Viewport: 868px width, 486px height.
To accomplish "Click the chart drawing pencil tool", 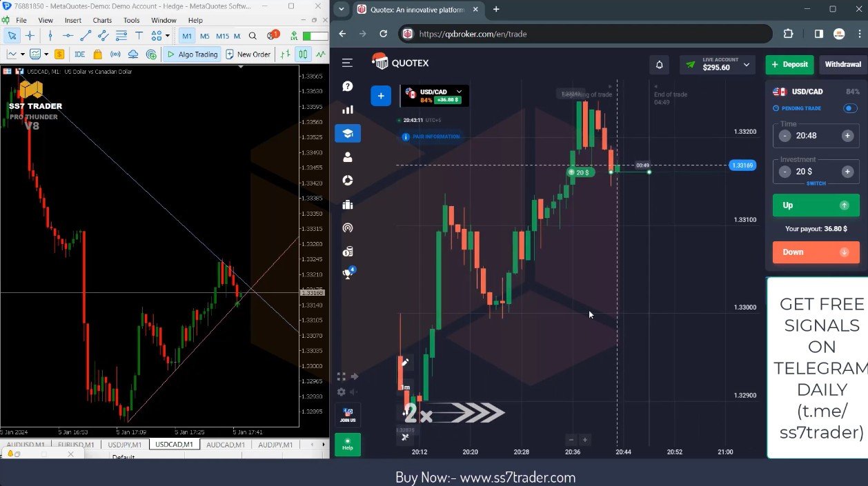I will pos(404,362).
